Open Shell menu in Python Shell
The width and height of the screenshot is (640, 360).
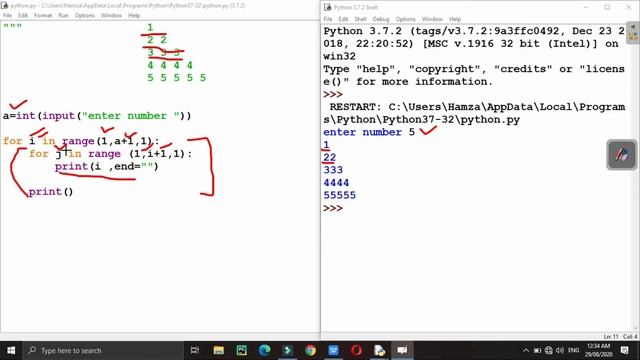click(360, 19)
